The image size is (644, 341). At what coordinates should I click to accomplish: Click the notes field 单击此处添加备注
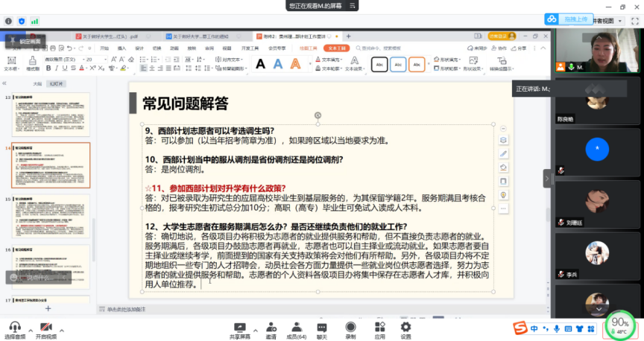pyautogui.click(x=127, y=309)
